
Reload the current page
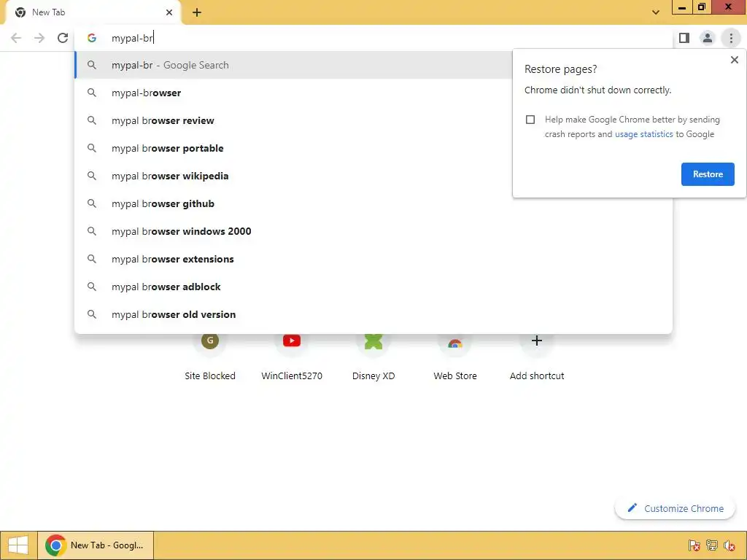pyautogui.click(x=63, y=38)
